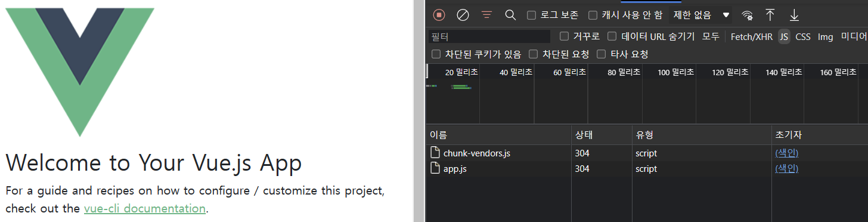Check the 타사 요청 checkbox
This screenshot has height=222, width=868.
point(602,54)
